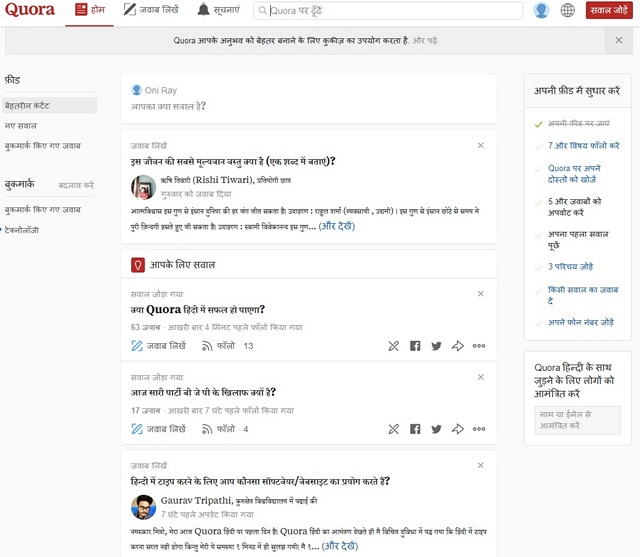Close the बी जे पी question card
The image size is (640, 557).
coord(481,377)
